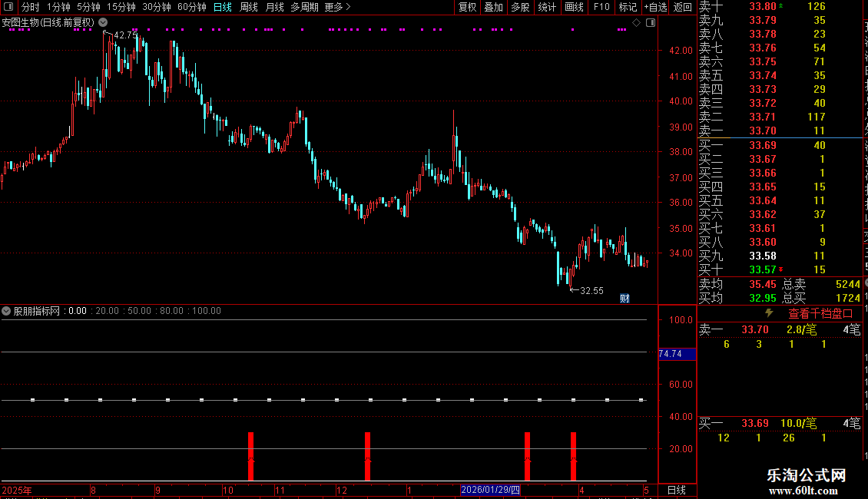Click the 2025年 label on time axis
Image resolution: width=868 pixels, height=499 pixels.
coord(17,490)
